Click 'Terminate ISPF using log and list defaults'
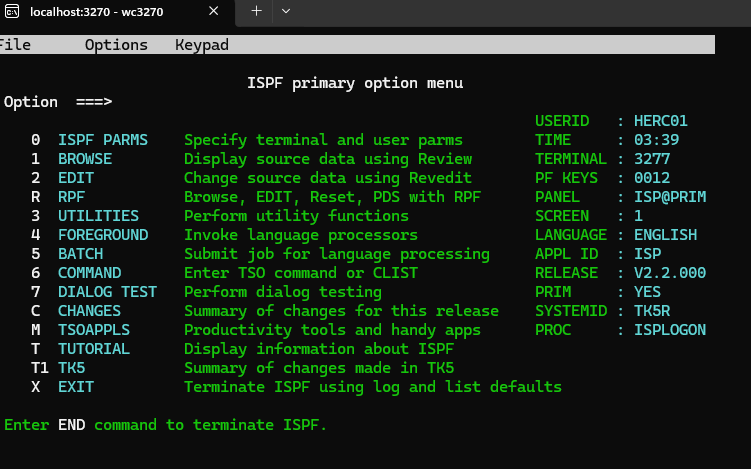Viewport: 751px width, 469px height. click(x=373, y=387)
